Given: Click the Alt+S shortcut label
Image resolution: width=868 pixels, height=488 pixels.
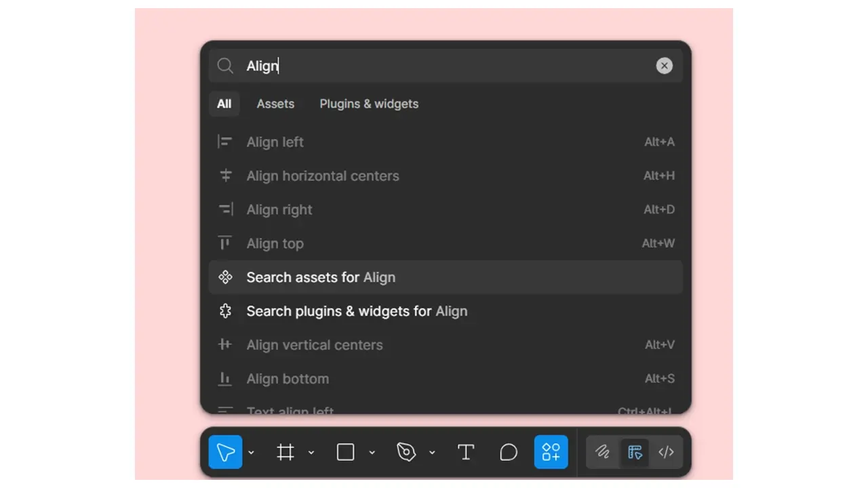Looking at the screenshot, I should pos(660,379).
